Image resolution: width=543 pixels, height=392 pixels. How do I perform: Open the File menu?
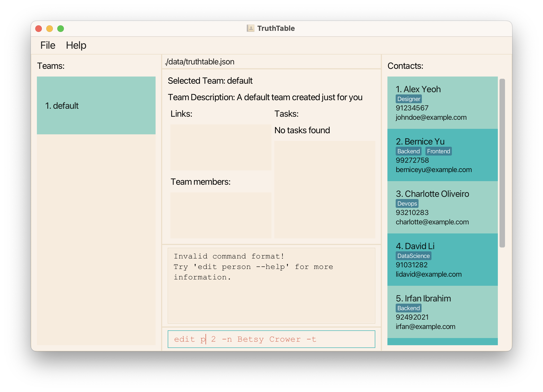pyautogui.click(x=48, y=45)
